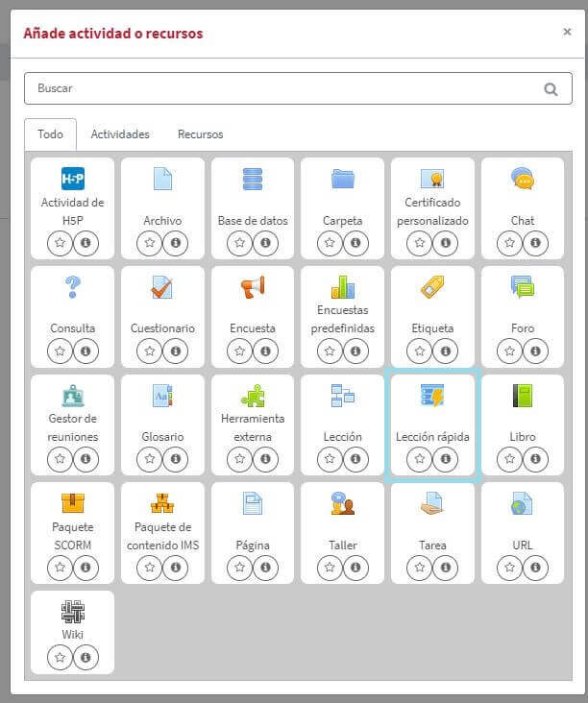
Task: Show info for Página
Action: click(265, 568)
